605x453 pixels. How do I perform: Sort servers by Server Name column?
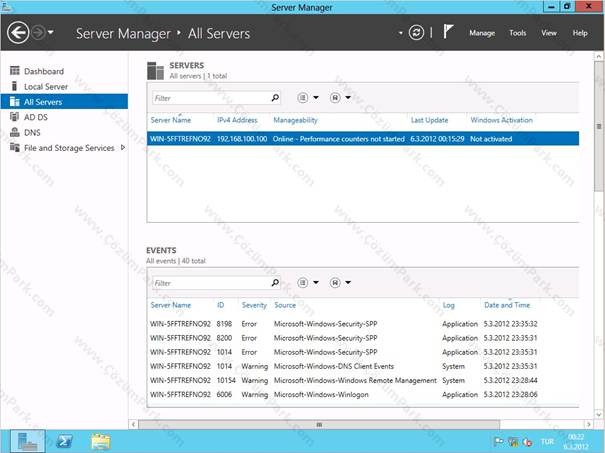171,120
